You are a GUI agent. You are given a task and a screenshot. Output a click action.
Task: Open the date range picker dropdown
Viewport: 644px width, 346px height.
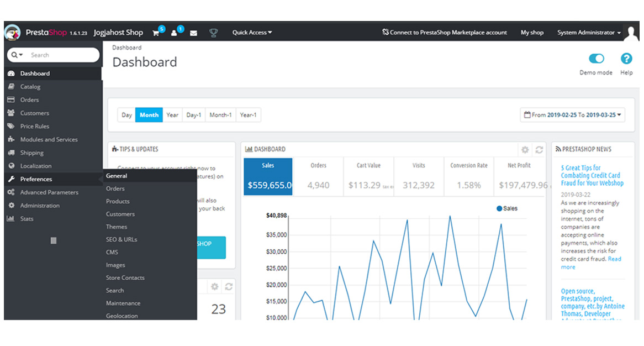pos(573,115)
